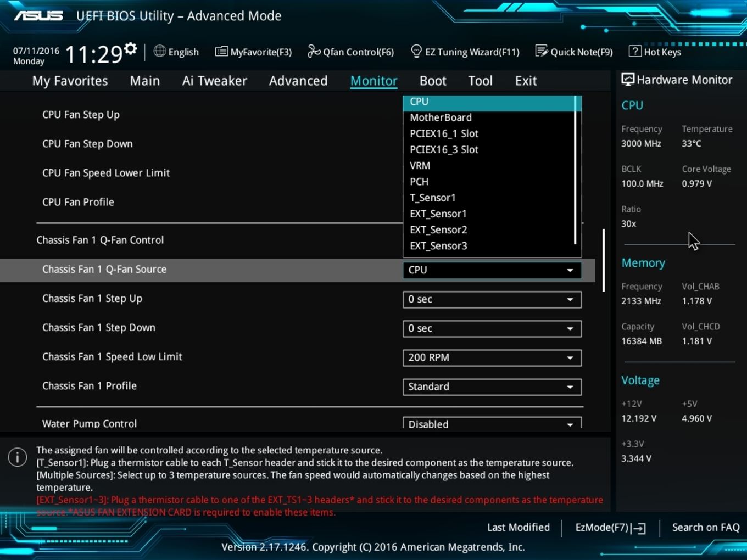
Task: Click the 11:29 clock display
Action: pos(93,54)
